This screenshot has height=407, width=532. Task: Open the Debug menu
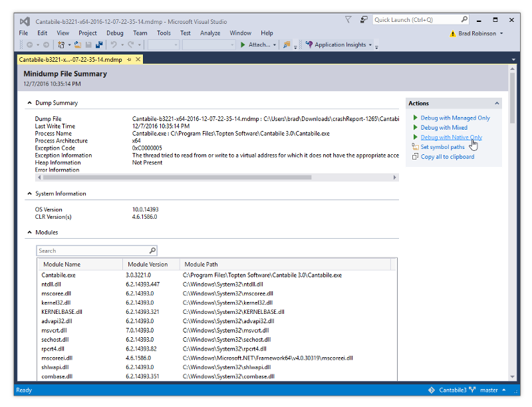[115, 33]
